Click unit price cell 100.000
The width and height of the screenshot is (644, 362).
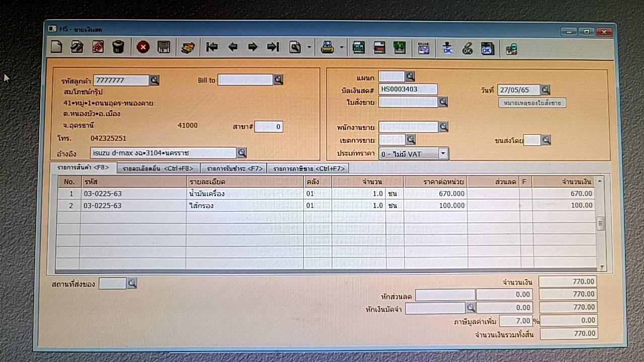436,206
